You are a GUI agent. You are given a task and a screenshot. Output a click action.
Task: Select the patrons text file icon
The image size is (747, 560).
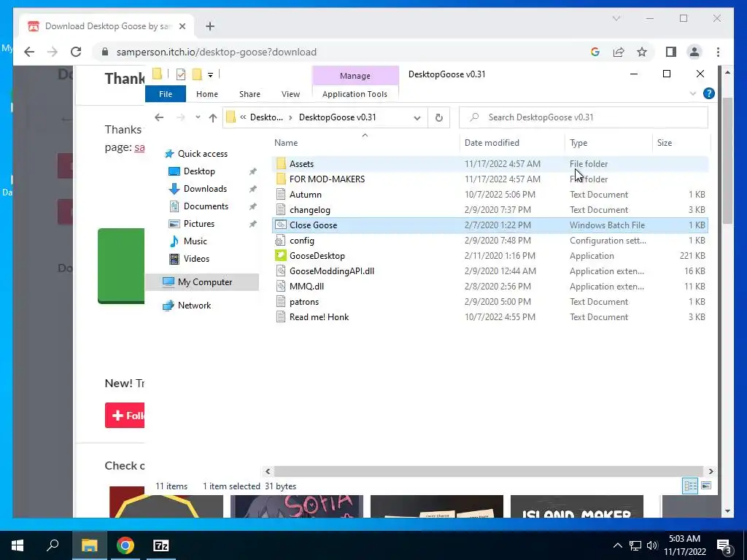tap(281, 301)
